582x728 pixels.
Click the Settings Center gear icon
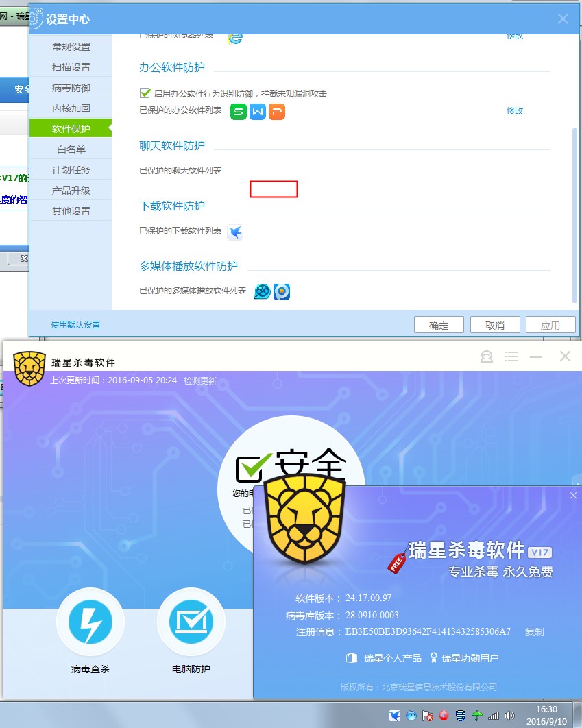click(x=36, y=19)
